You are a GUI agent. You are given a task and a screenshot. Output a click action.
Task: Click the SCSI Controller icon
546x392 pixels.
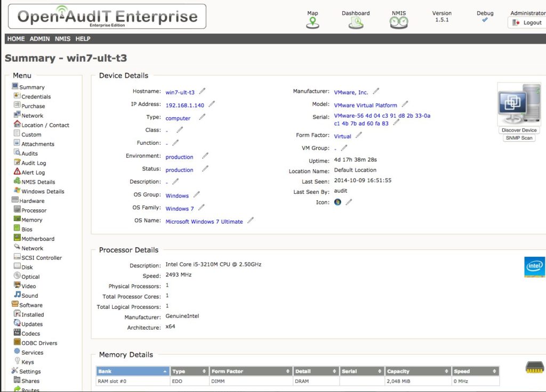click(17, 256)
